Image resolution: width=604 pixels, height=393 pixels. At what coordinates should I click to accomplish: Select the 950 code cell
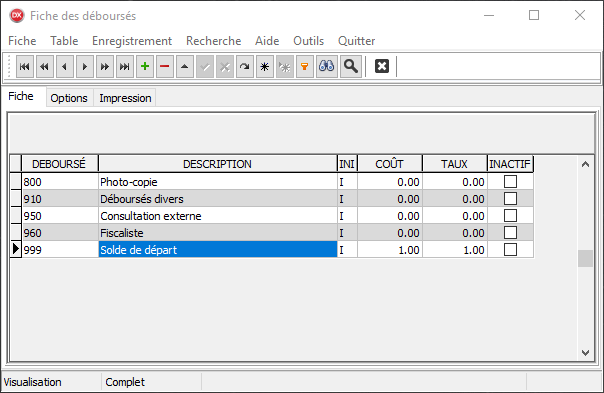60,216
